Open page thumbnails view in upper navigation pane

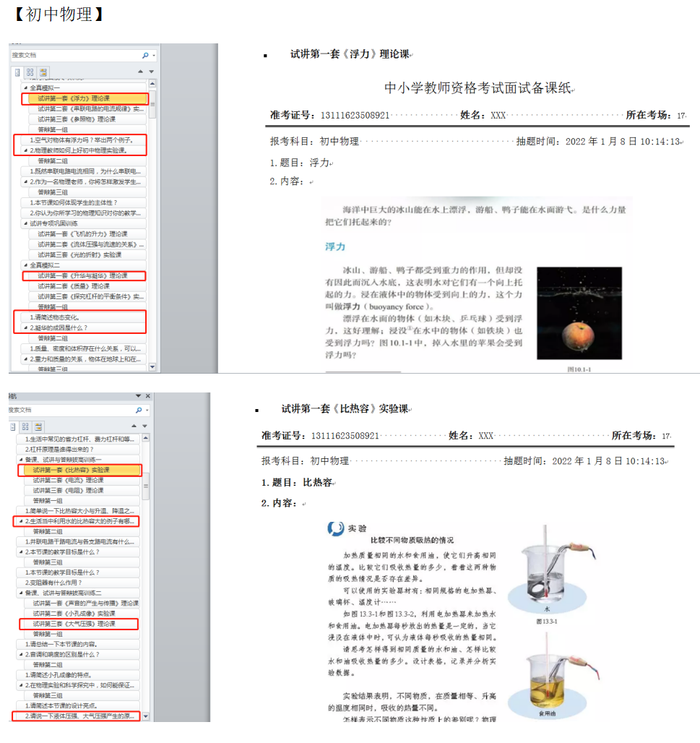coord(30,72)
